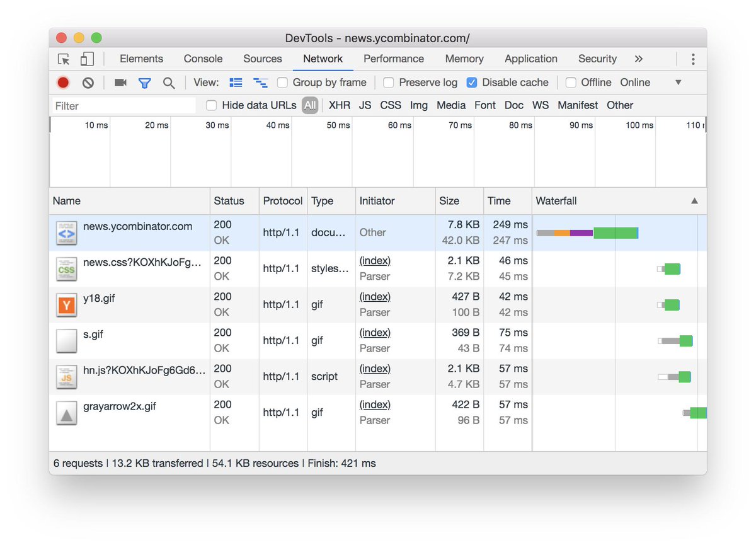The height and width of the screenshot is (545, 756).
Task: Show more tabs with the double chevron
Action: click(639, 59)
